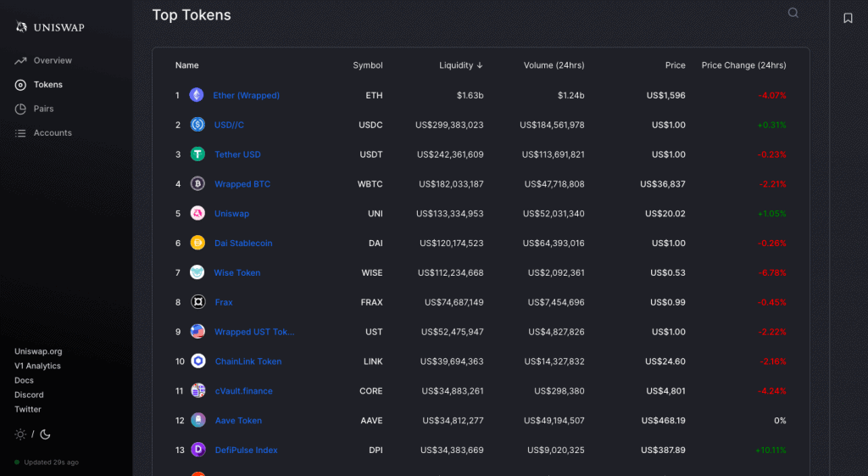Open the USD//C token page
Viewport: 868px width, 476px height.
(229, 125)
